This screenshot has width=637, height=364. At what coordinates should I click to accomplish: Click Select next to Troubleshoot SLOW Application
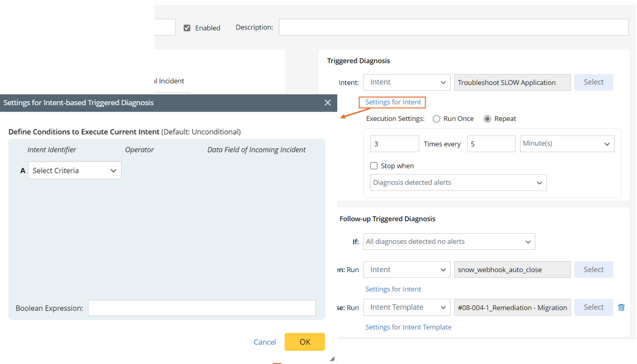click(594, 82)
